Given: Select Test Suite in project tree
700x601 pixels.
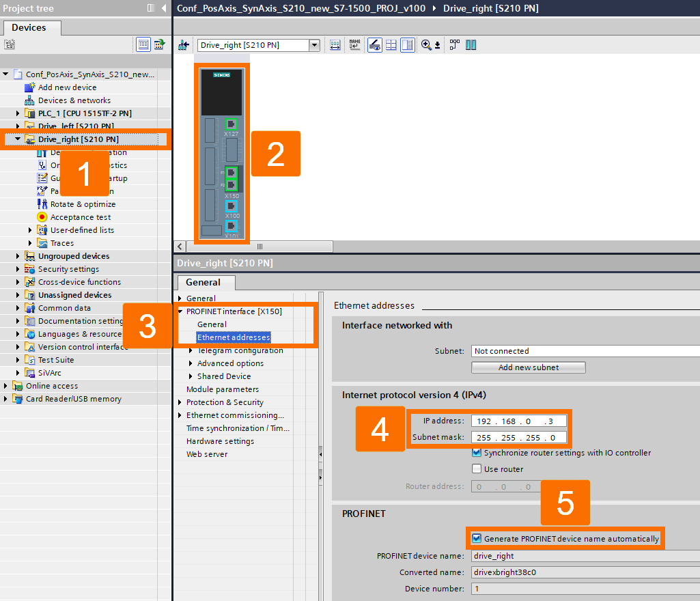Looking at the screenshot, I should coord(56,360).
